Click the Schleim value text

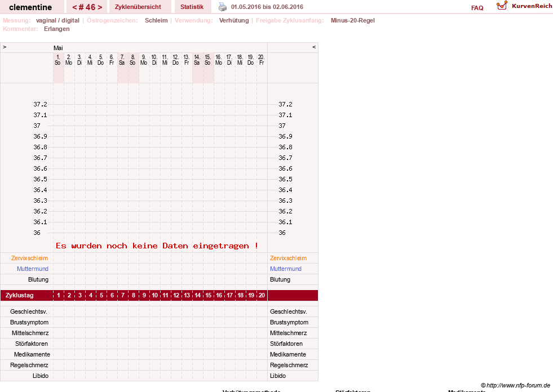tap(156, 20)
